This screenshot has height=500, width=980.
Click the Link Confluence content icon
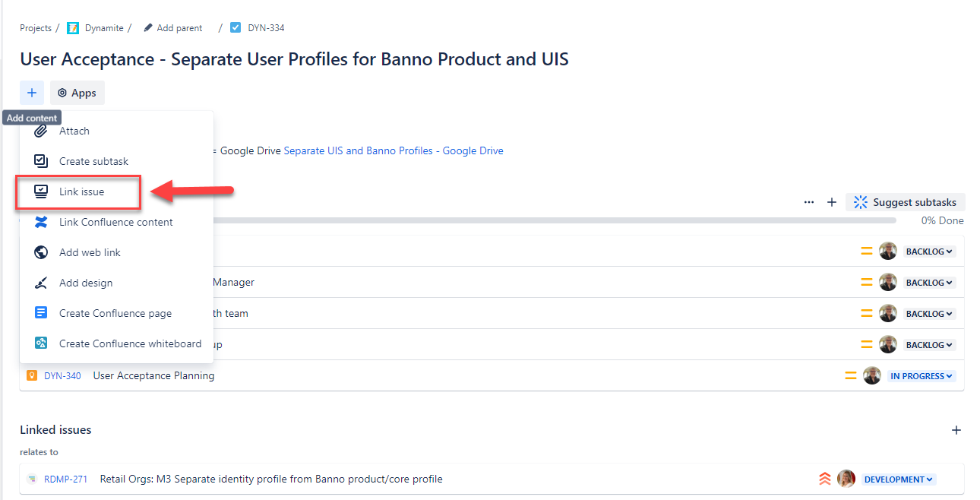(x=42, y=222)
